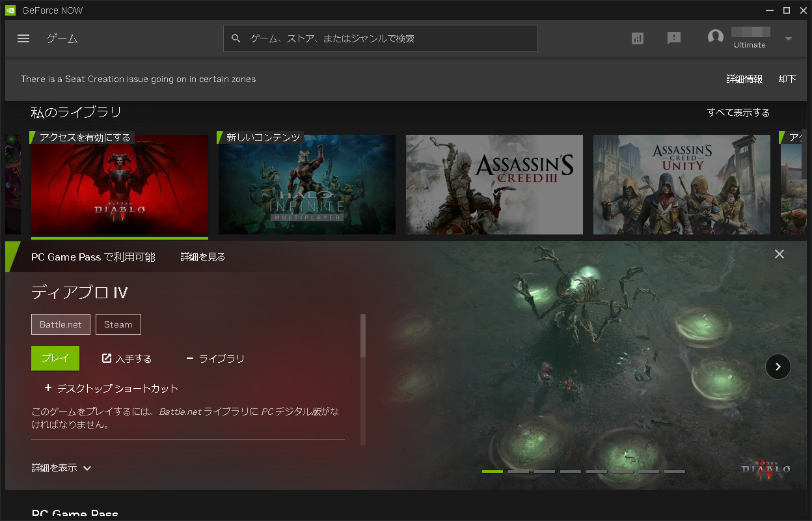Expand the 詳細を表示 details section
This screenshot has height=521, width=812.
point(62,468)
